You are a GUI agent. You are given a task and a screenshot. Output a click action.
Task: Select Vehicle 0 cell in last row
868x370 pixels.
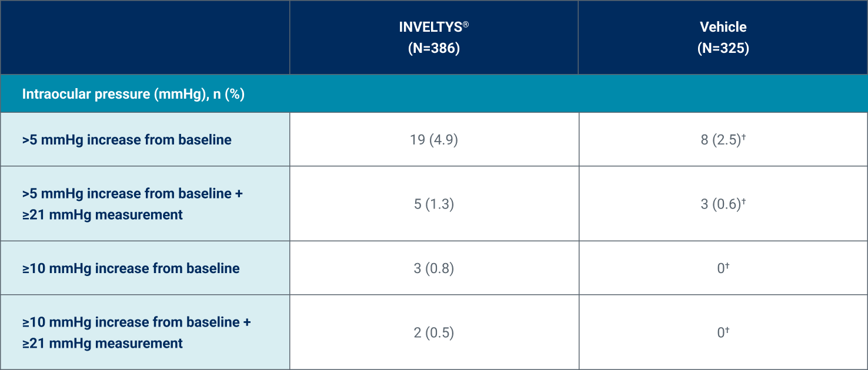pos(723,332)
